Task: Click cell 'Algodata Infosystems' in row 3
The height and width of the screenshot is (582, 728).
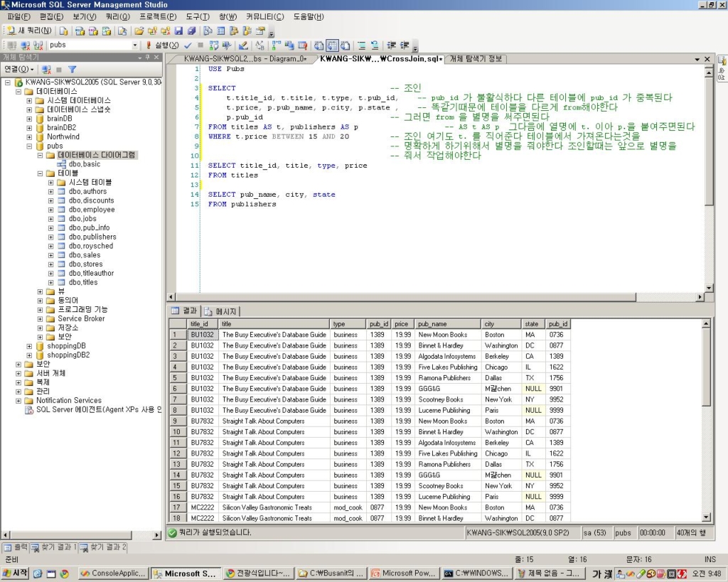Action: [448, 357]
